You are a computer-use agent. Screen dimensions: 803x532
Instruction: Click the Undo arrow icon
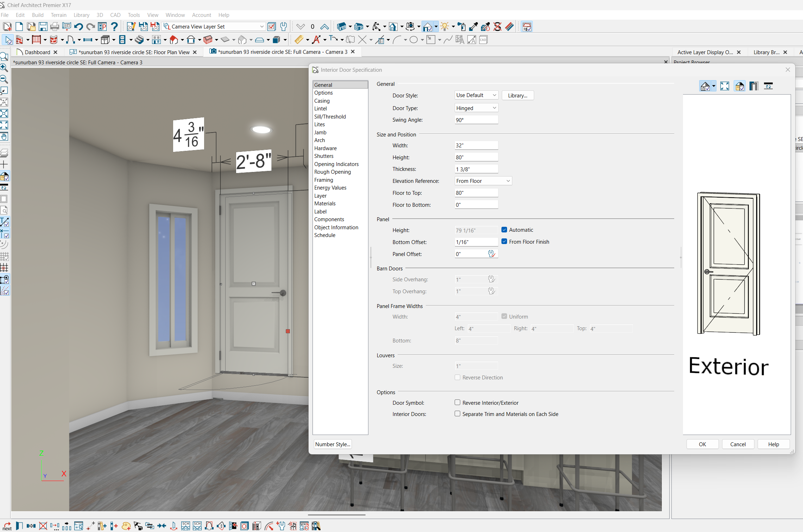tap(78, 27)
